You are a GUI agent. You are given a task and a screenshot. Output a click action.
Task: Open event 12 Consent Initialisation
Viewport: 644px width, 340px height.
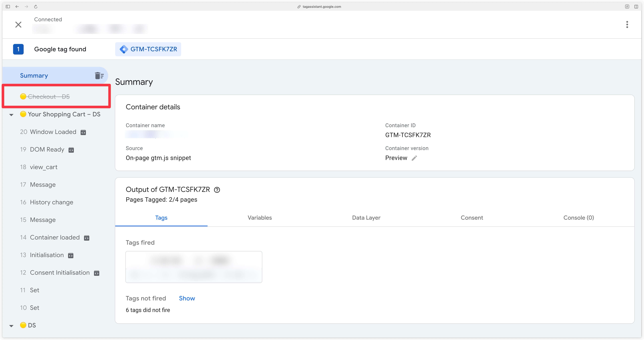click(55, 273)
